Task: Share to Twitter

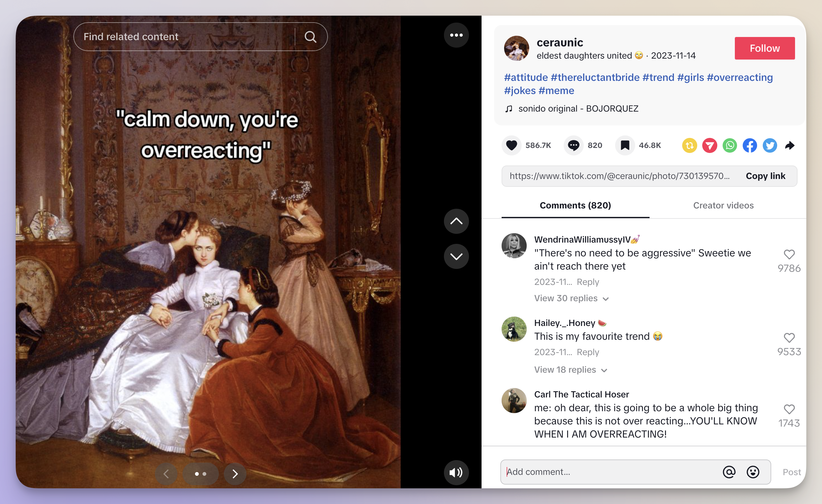Action: 770,145
